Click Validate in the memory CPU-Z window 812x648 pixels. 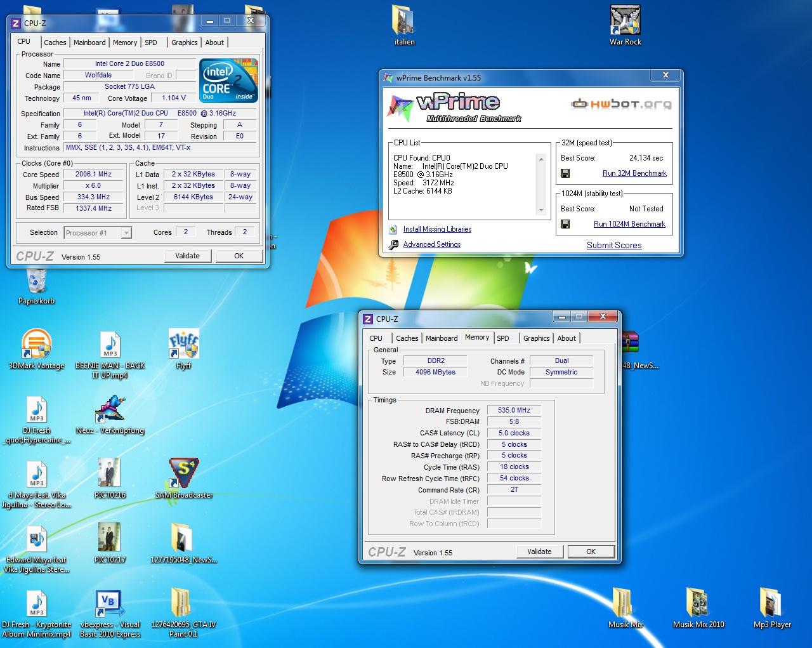539,552
